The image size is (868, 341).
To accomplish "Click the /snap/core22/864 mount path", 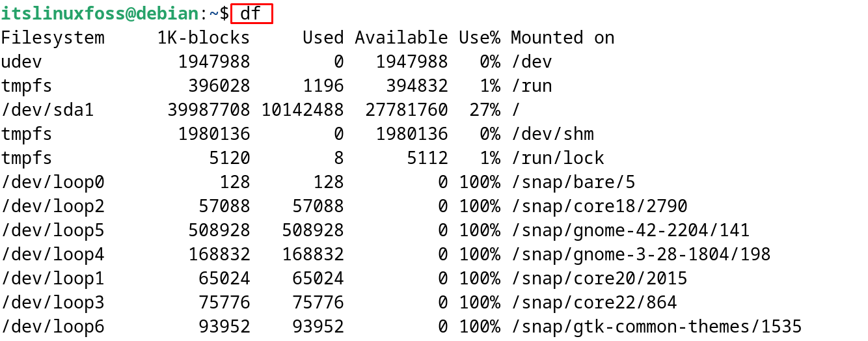I will (x=594, y=303).
